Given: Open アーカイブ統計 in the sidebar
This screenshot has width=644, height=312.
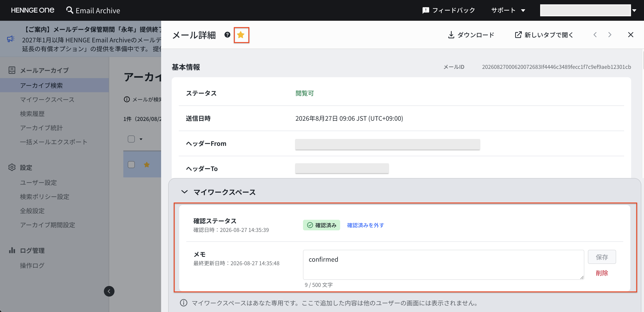Looking at the screenshot, I should point(42,128).
